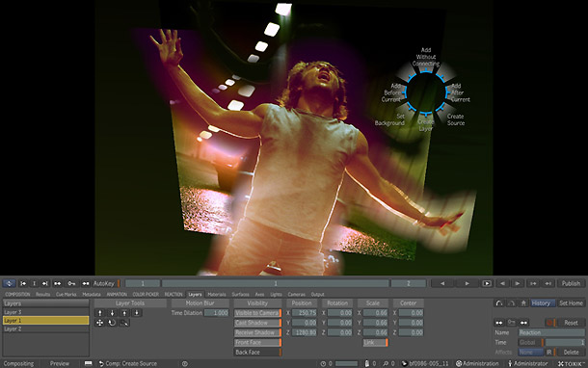Open the Cameras tab
The image size is (588, 368).
(296, 294)
